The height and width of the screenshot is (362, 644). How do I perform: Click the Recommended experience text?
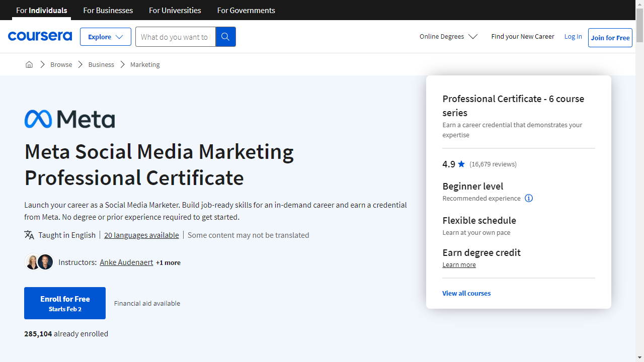[x=481, y=198]
